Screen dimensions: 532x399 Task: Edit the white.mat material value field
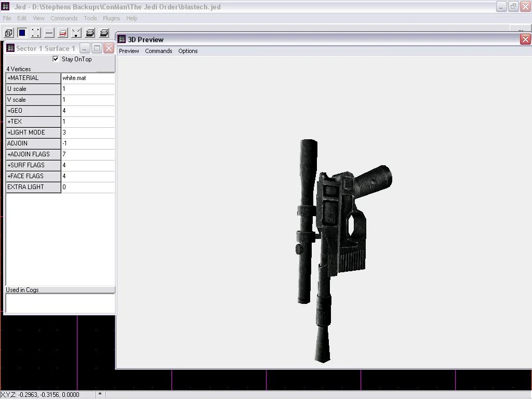pos(87,78)
